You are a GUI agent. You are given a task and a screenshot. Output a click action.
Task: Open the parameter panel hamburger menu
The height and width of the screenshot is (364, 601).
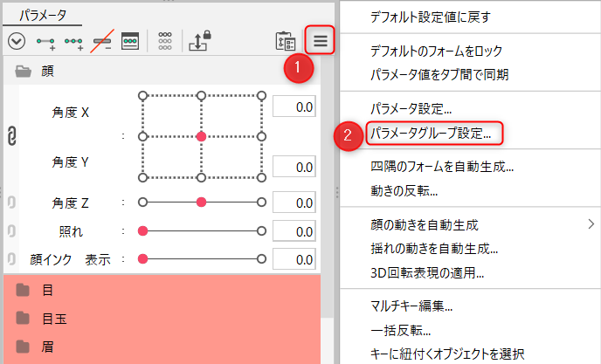pyautogui.click(x=320, y=41)
